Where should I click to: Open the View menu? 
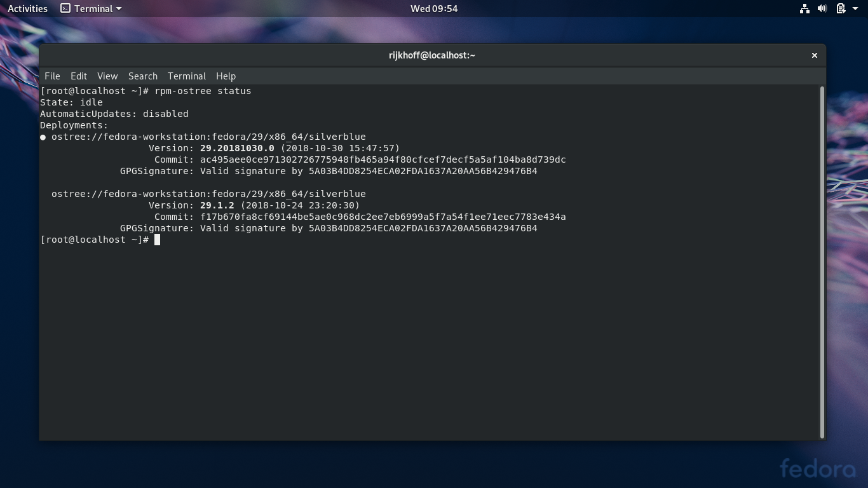(107, 76)
